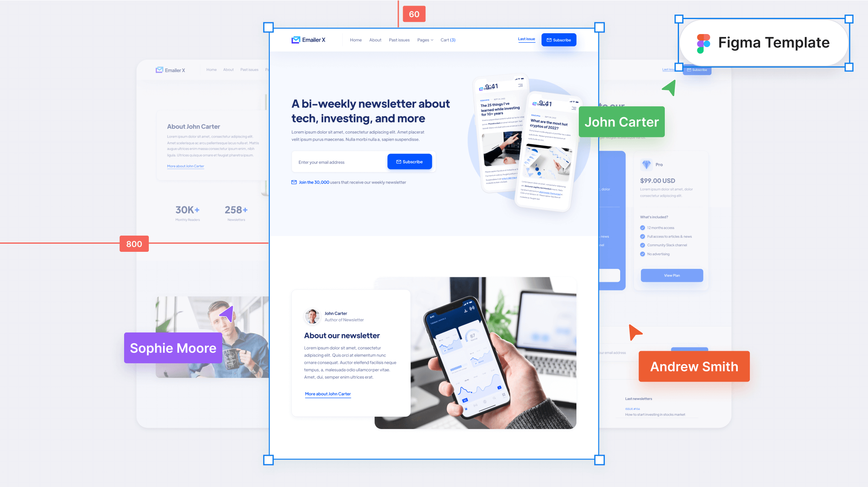Screen dimensions: 868x487
Task: Toggle Andrew Smith orange label overlay
Action: [x=693, y=366]
